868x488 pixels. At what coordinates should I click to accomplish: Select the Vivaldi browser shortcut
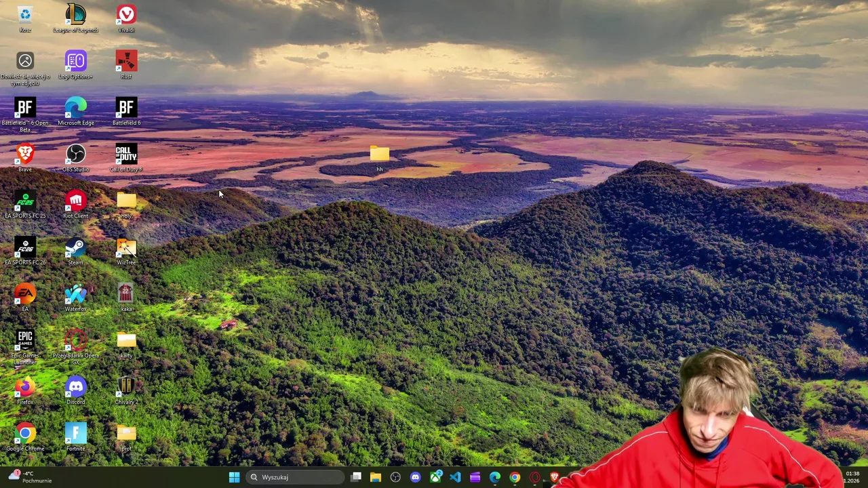126,19
